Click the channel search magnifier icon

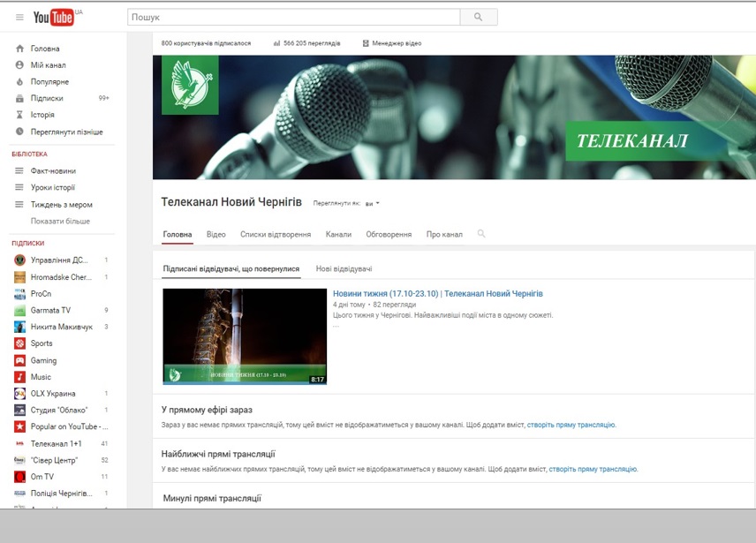click(481, 234)
